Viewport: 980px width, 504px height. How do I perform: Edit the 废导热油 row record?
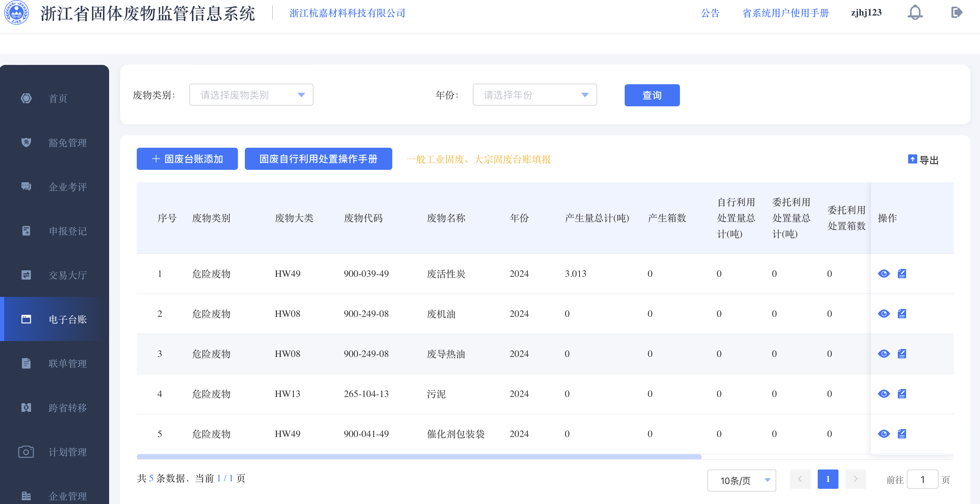pos(902,353)
